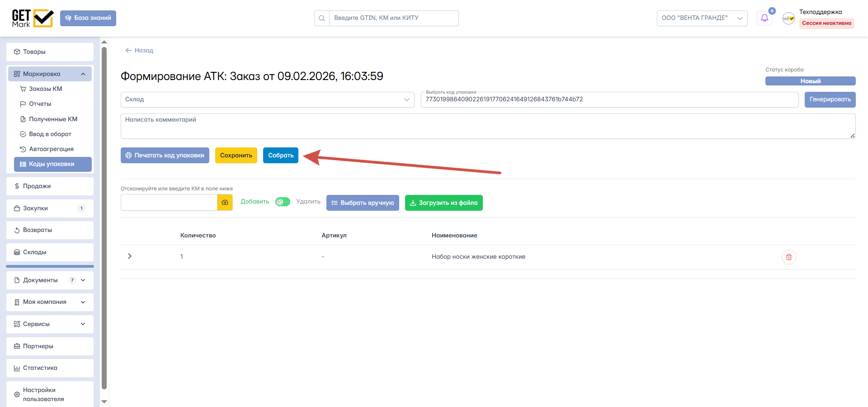Click the Назад link

coord(139,50)
